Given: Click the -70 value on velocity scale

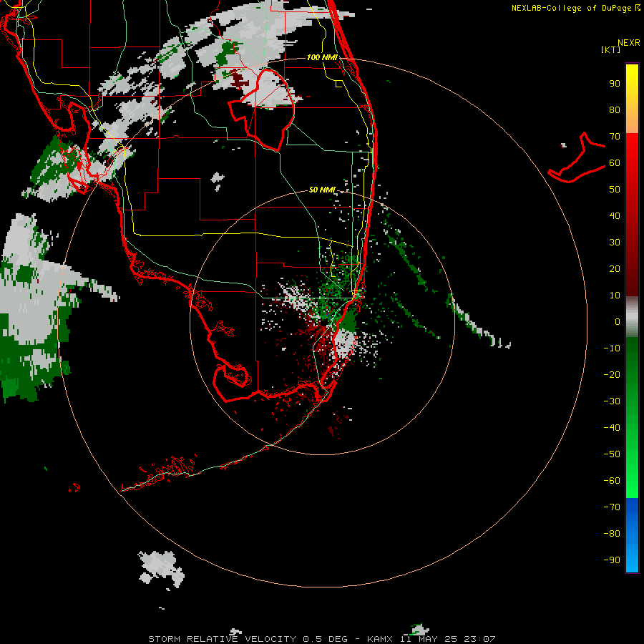Looking at the screenshot, I should [612, 507].
